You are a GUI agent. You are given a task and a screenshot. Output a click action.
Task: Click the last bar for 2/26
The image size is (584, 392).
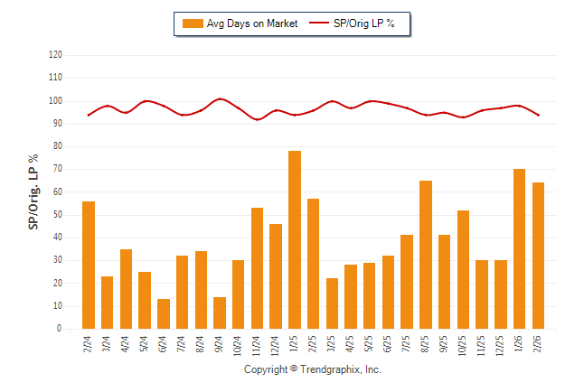539,256
